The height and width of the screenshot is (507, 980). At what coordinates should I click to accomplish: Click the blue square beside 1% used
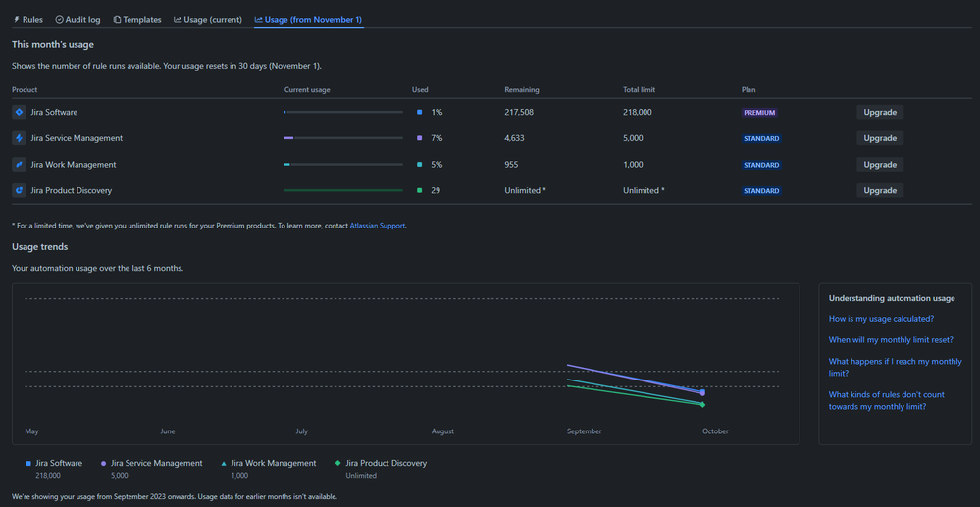(420, 113)
